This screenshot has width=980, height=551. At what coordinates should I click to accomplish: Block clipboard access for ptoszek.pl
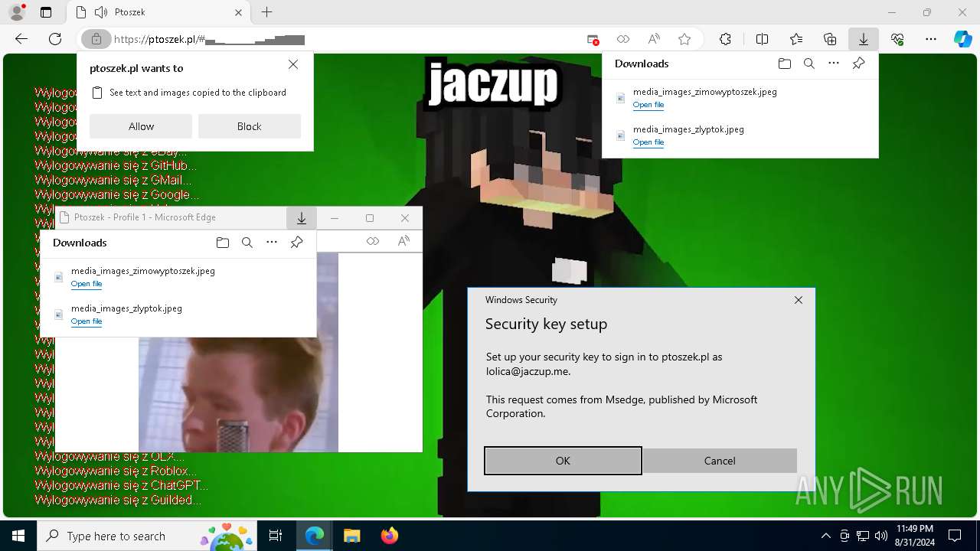[x=250, y=126]
